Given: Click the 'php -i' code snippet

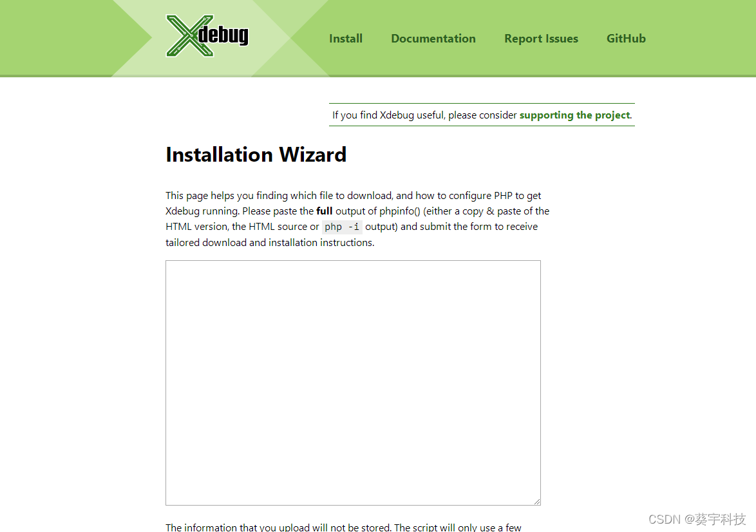Looking at the screenshot, I should 342,227.
